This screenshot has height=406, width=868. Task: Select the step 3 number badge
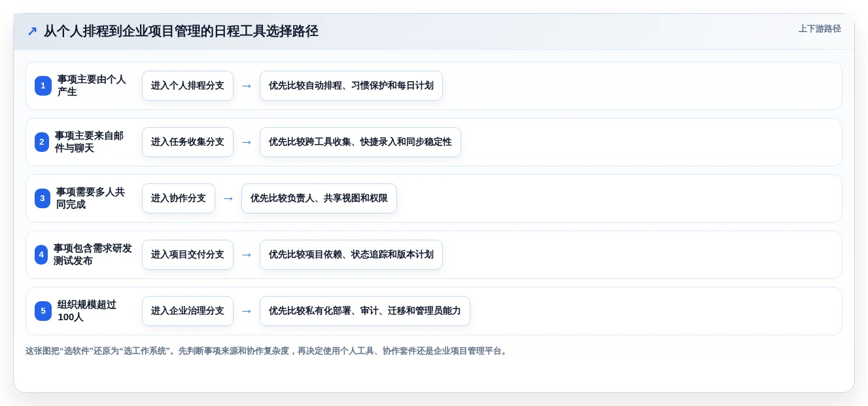43,198
